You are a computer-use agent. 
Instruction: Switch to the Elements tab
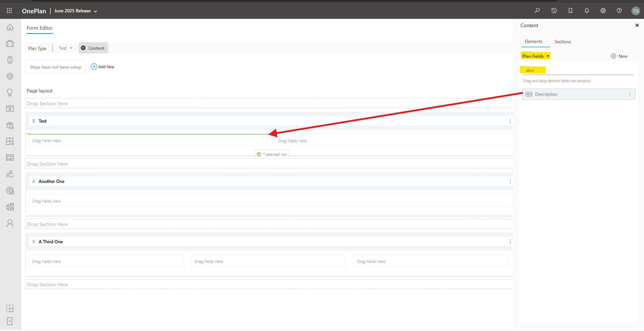(533, 41)
